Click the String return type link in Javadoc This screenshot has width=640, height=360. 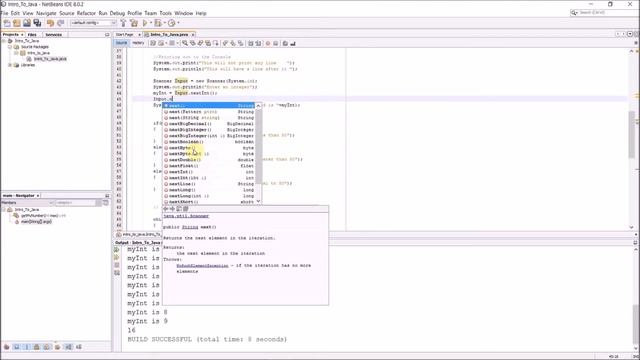pos(190,227)
